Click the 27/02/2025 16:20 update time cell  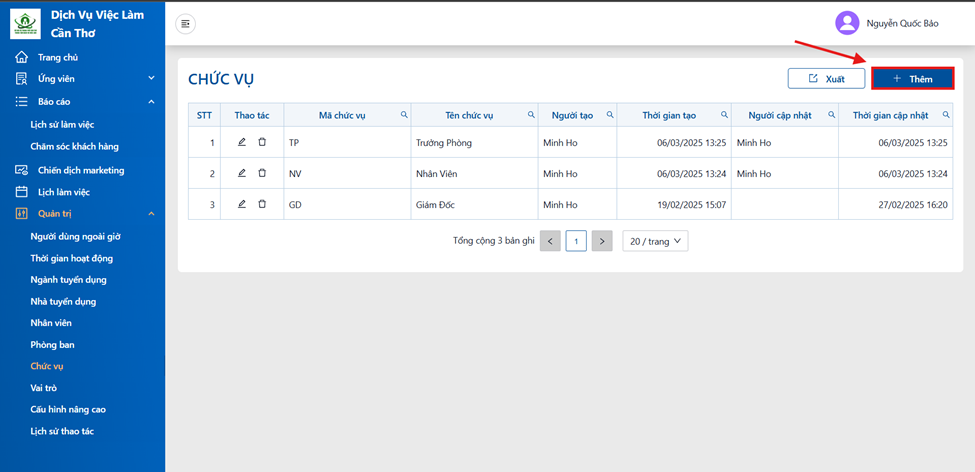[895, 204]
